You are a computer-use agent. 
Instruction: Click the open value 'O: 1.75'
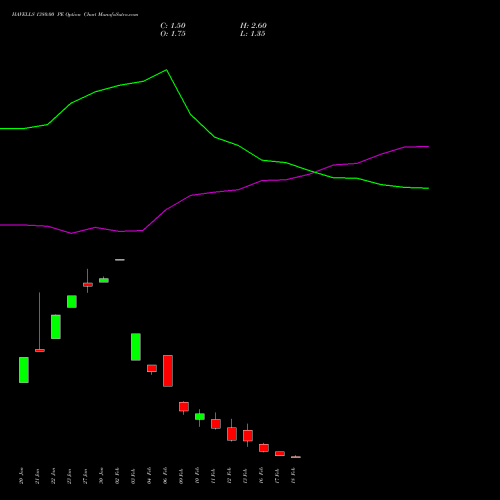173,34
